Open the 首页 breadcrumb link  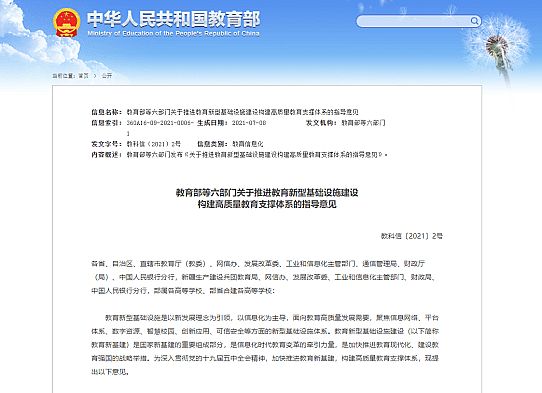(83, 76)
